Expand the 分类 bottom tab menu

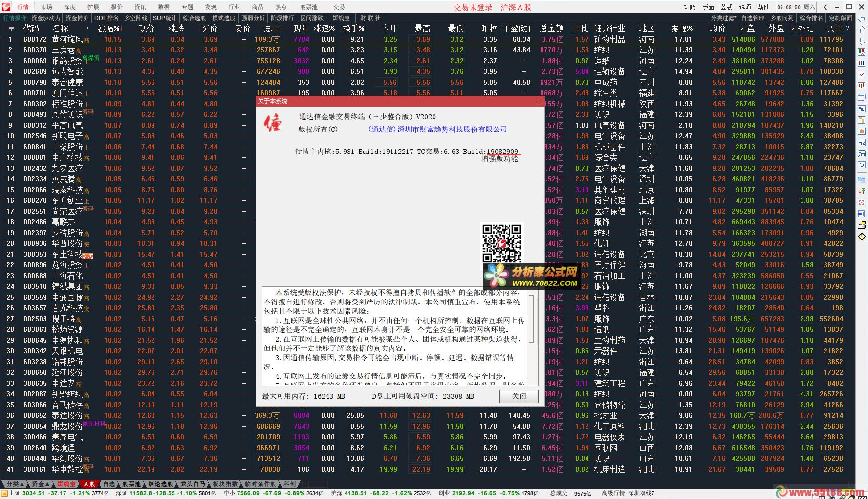click(15, 484)
